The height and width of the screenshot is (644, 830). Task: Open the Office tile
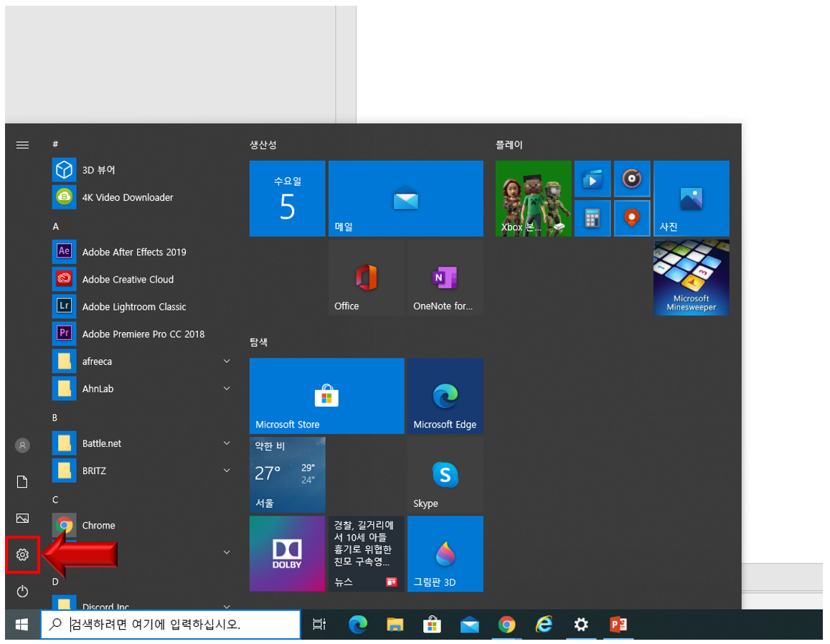367,278
